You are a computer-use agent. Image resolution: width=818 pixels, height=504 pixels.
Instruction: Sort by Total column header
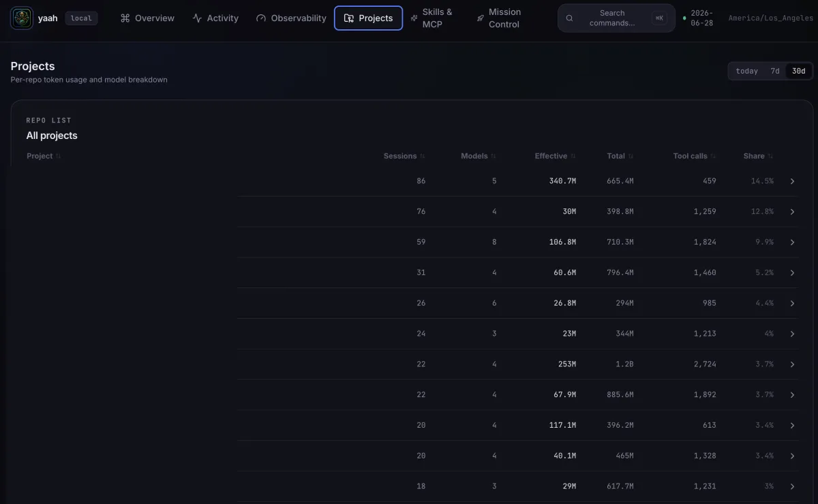coord(620,156)
